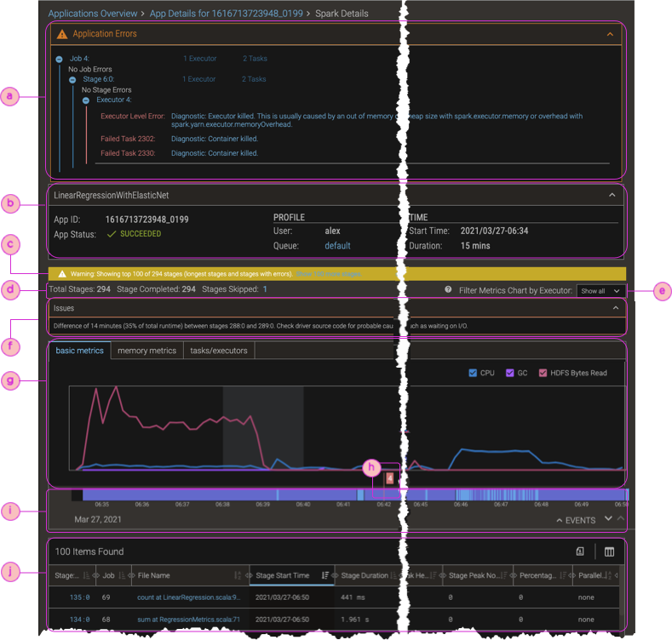This screenshot has height=640, width=672.
Task: Open sum at RegressionMetrics.scala:71 link
Action: click(188, 620)
